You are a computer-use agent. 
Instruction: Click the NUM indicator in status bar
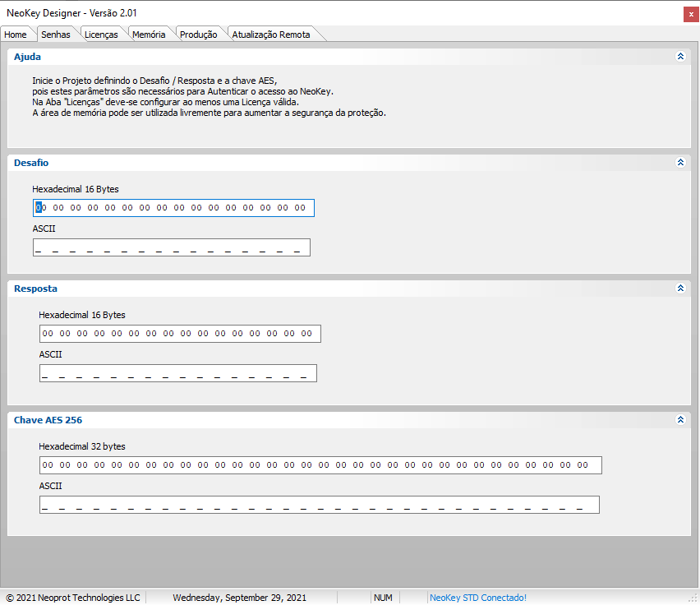click(383, 598)
